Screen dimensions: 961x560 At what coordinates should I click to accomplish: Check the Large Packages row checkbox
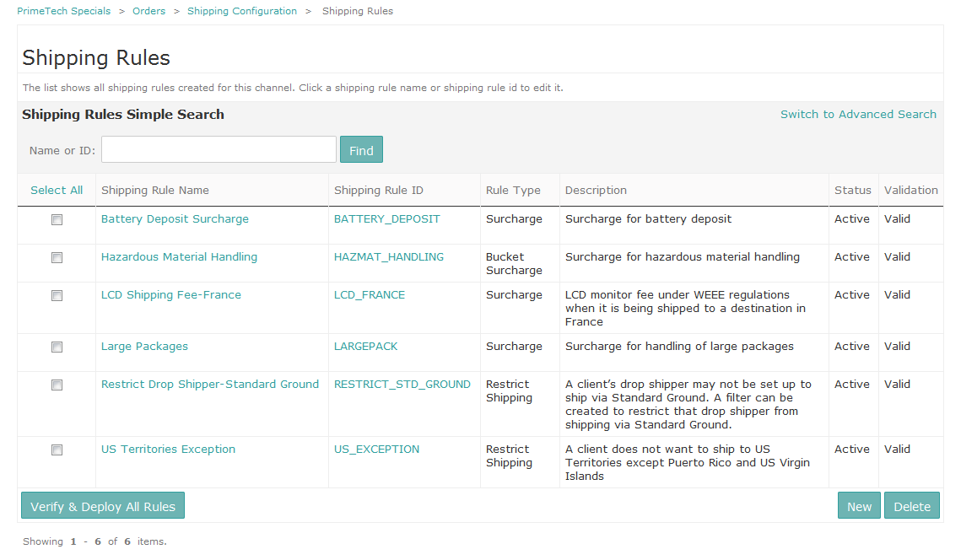tap(57, 347)
